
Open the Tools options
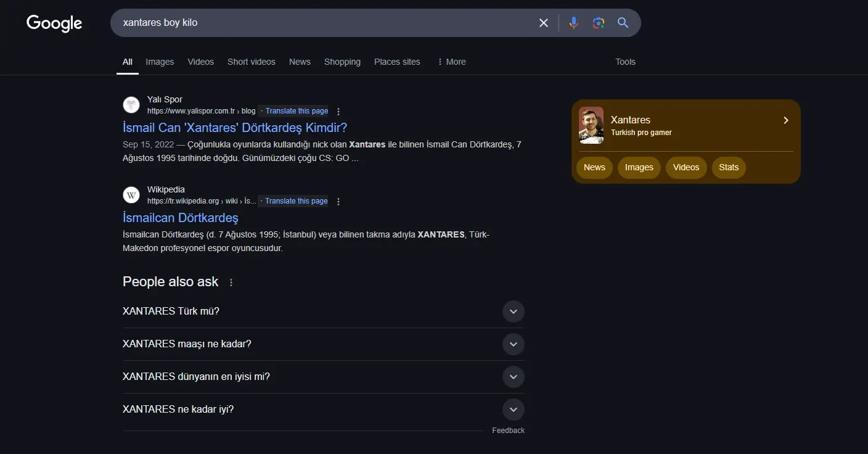625,62
